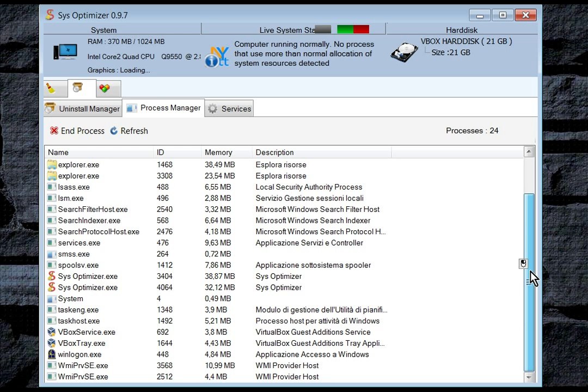This screenshot has height=392, width=588.
Task: Click Graphics : Loading... text
Action: 119,70
